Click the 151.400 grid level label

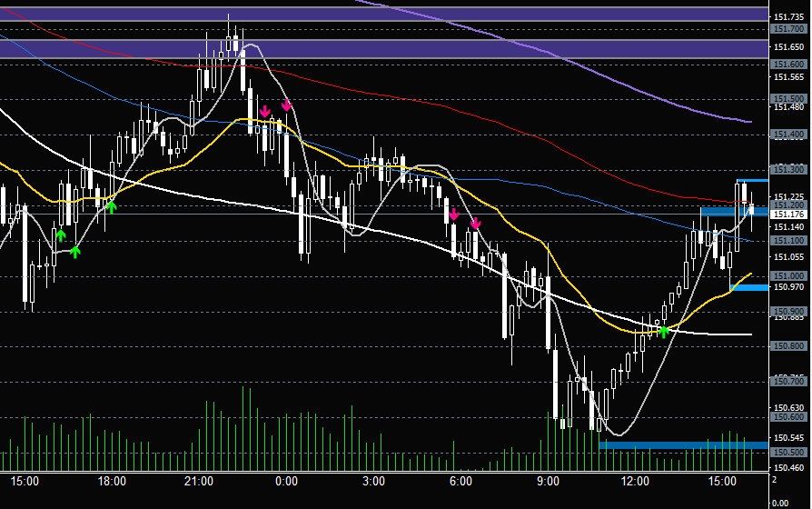(x=788, y=135)
